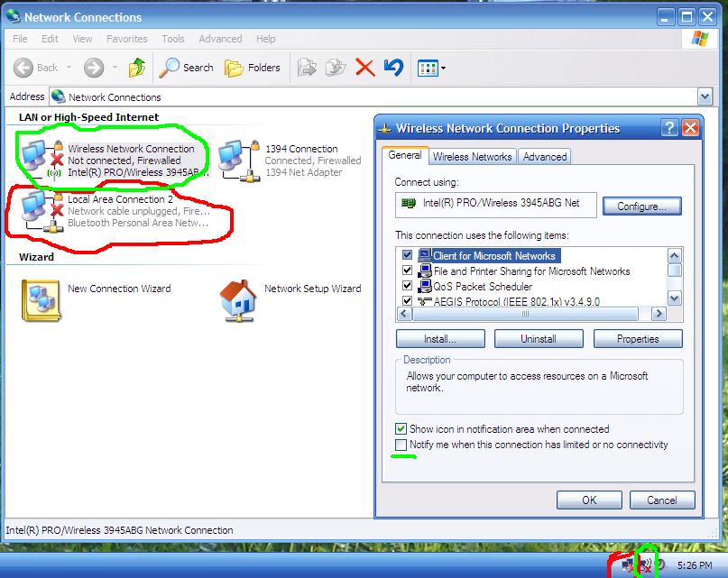Select the Wireless Network Connection icon
Viewport: 728px width, 578px height.
pos(41,160)
